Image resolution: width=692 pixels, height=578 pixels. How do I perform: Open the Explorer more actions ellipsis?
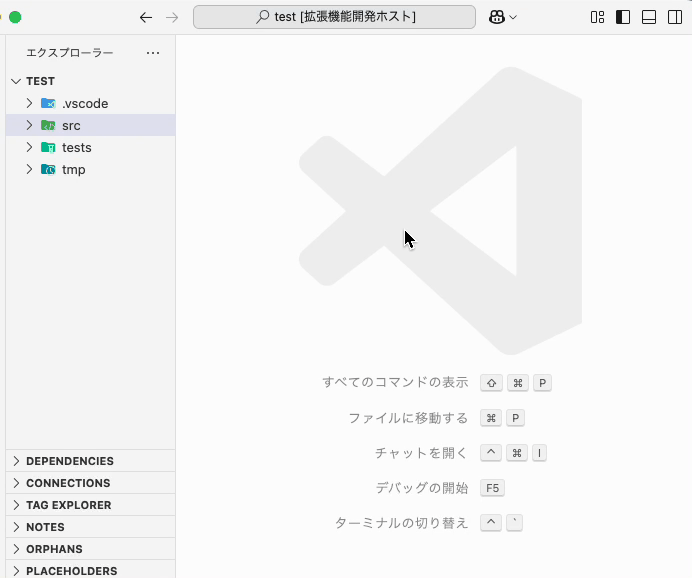coord(153,53)
